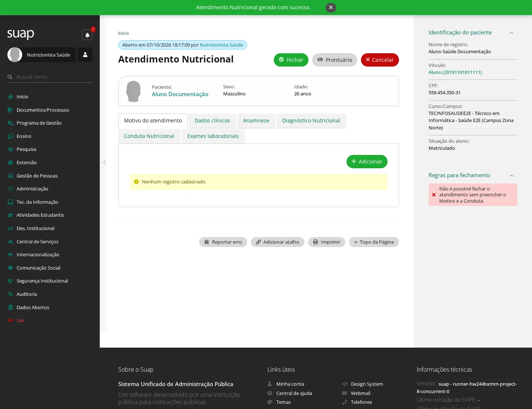Open the Ensino menu label
The height and width of the screenshot is (409, 532).
click(x=24, y=136)
